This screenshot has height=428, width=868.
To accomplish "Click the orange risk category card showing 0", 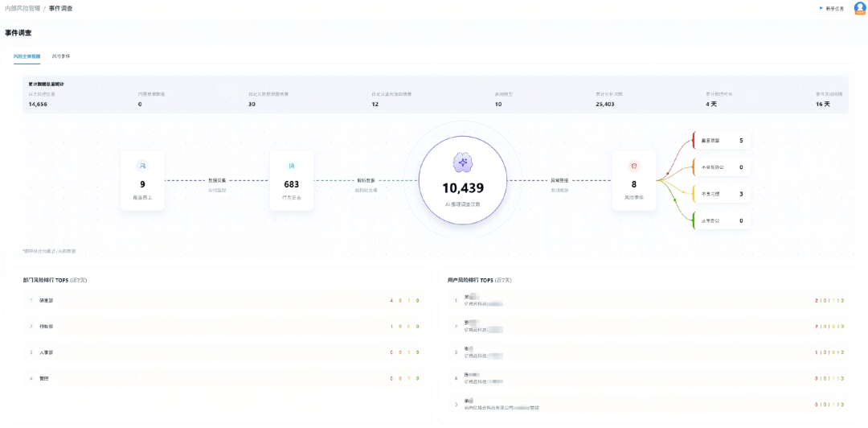I will tap(722, 167).
